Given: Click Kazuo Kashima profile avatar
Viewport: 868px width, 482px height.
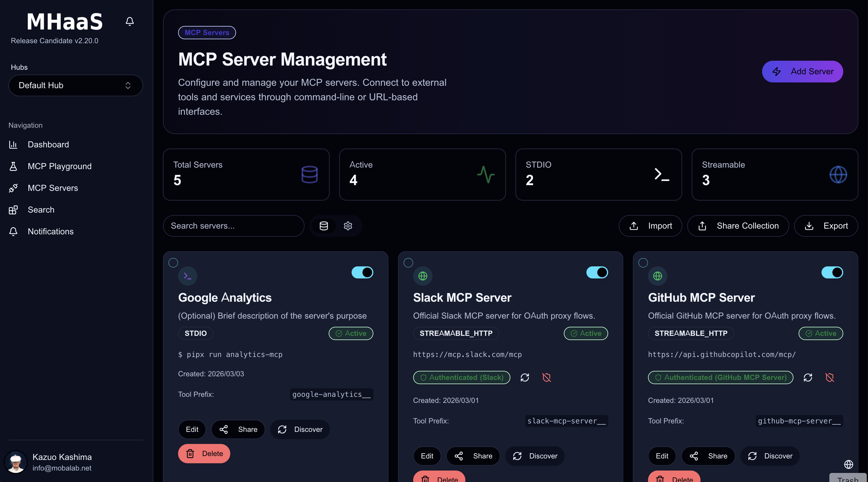Looking at the screenshot, I should click(x=15, y=462).
